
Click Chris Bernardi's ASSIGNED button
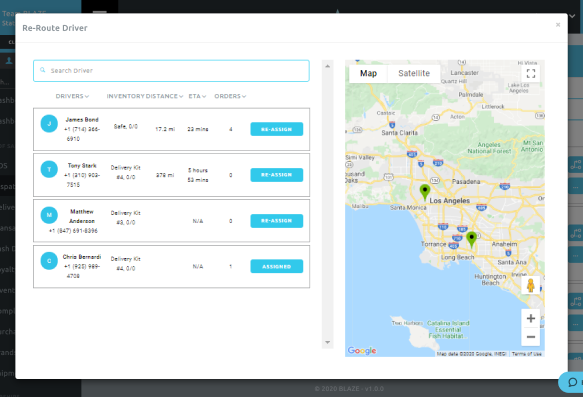point(277,267)
